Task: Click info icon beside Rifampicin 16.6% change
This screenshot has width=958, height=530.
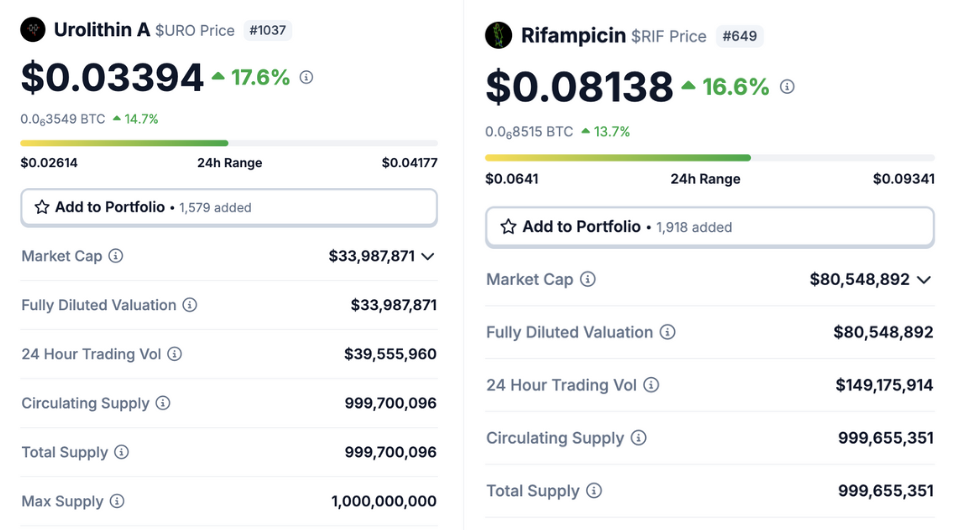Action: coord(787,87)
